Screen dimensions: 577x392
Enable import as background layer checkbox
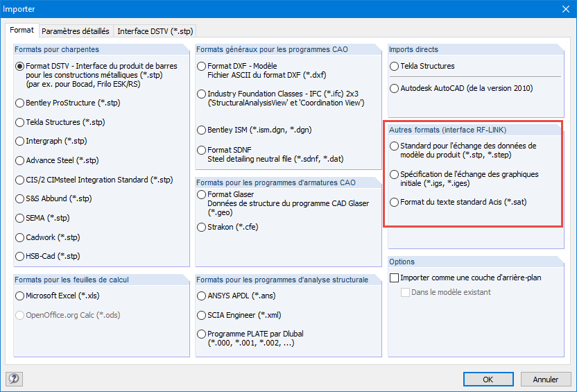click(395, 278)
